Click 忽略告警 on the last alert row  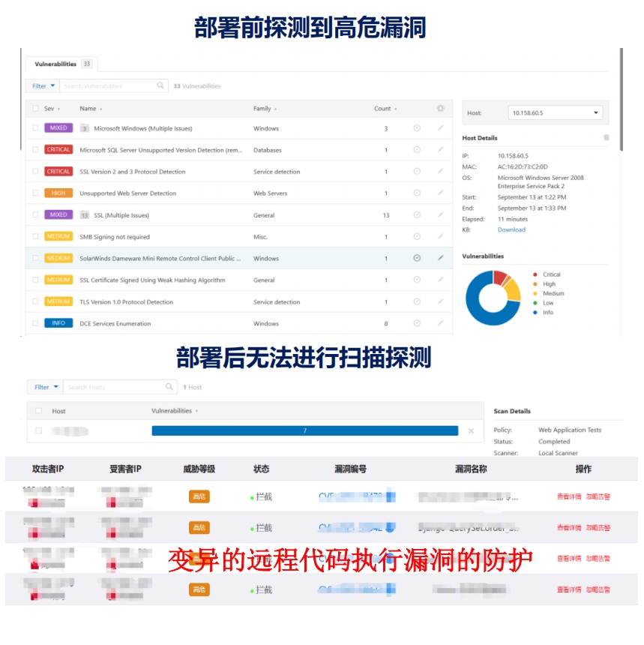pos(598,589)
